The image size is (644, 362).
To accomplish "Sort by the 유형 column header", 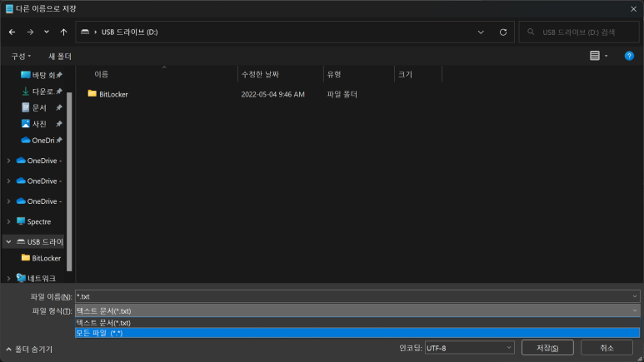I will (334, 74).
